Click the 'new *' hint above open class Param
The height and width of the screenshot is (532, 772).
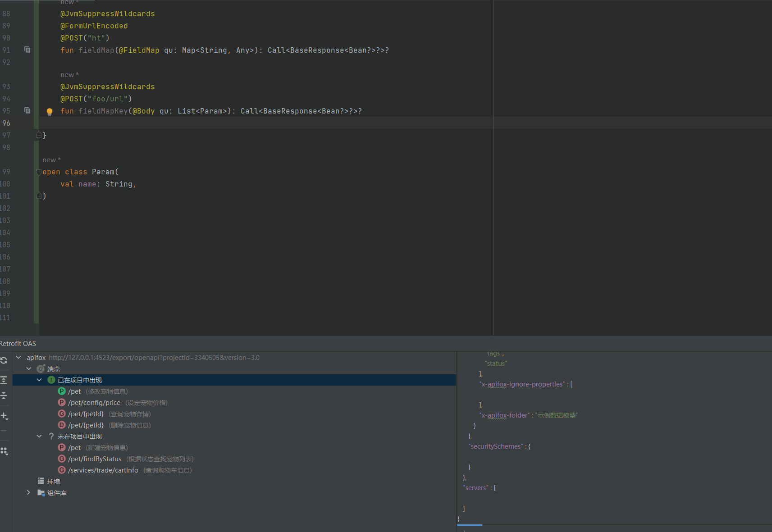[51, 159]
